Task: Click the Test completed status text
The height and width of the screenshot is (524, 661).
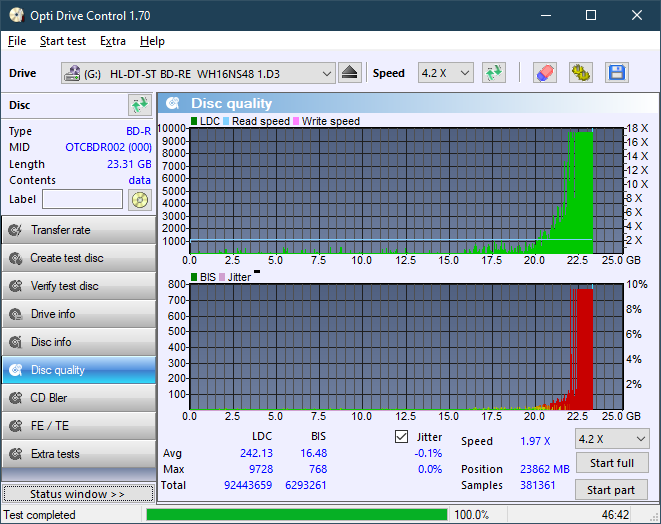Action: click(x=40, y=515)
